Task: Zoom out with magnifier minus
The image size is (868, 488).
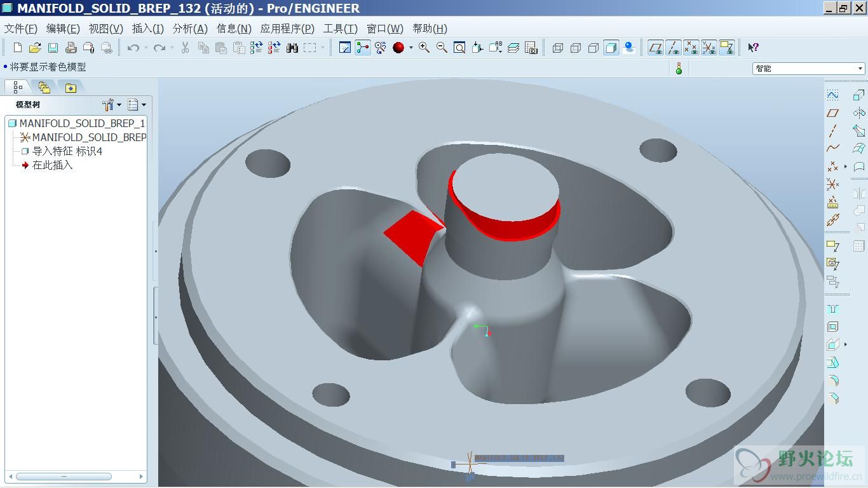Action: 442,48
